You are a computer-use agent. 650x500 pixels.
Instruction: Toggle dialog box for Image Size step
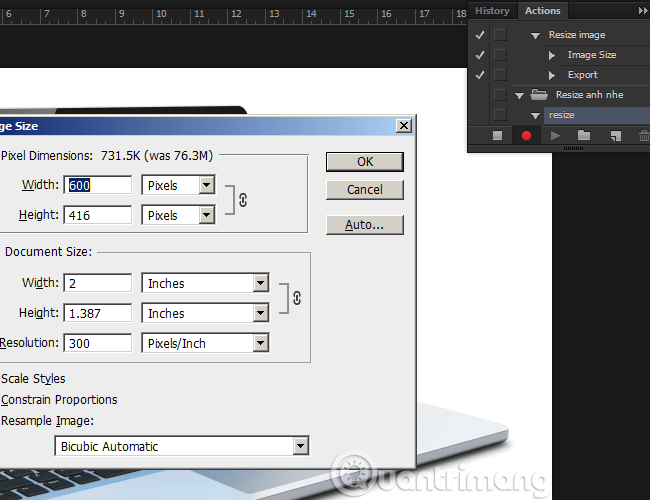(x=500, y=55)
